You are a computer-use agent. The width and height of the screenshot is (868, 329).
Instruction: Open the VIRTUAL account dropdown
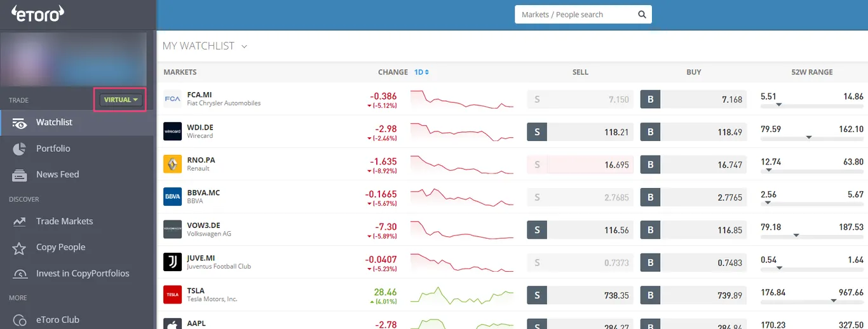pyautogui.click(x=120, y=100)
